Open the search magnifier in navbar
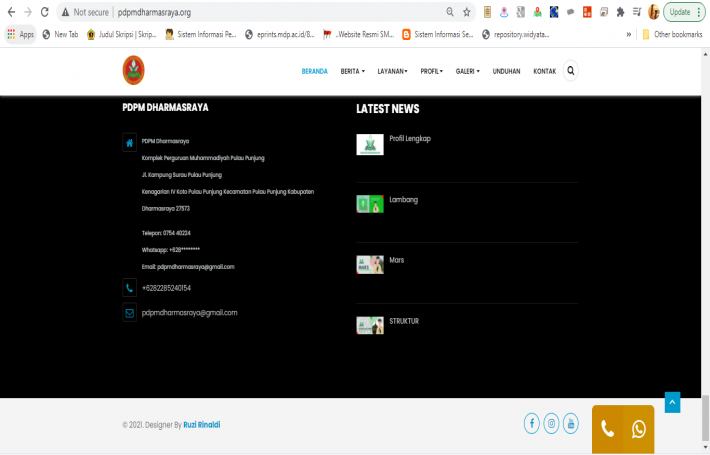 pos(571,71)
